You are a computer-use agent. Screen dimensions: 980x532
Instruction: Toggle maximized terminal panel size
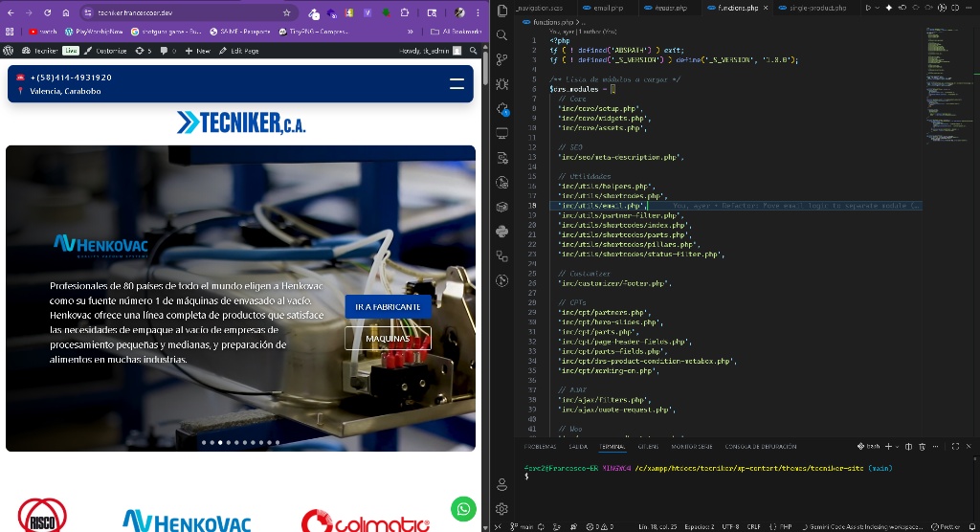click(x=955, y=447)
